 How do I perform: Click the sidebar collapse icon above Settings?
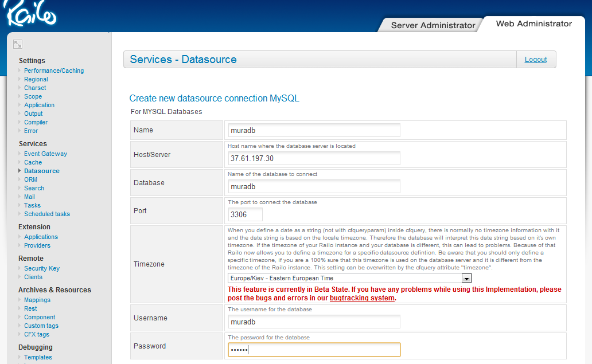18,44
